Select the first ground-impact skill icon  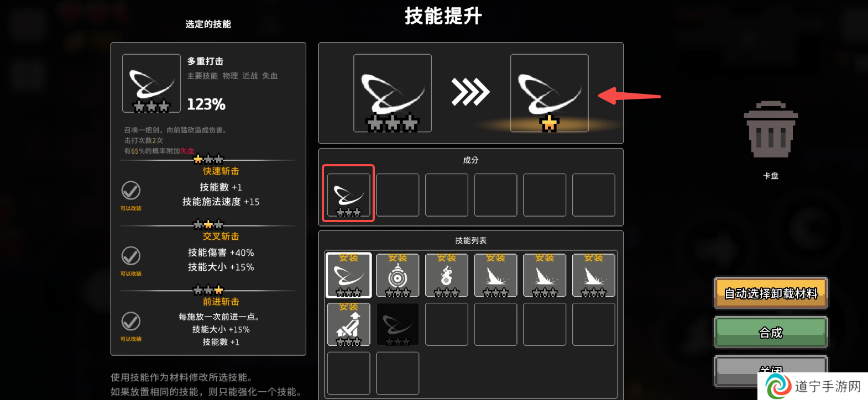(496, 275)
